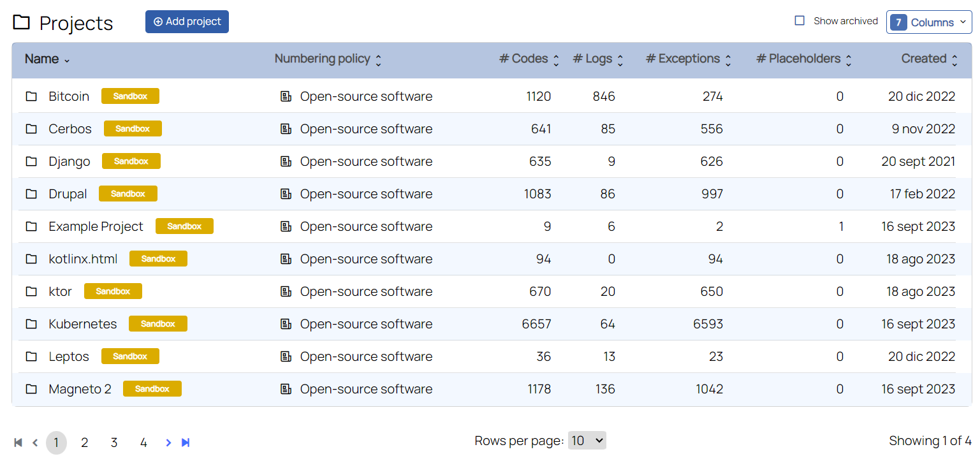Click the folder icon beside ktor
Screen dimensions: 980x461
(x=31, y=291)
